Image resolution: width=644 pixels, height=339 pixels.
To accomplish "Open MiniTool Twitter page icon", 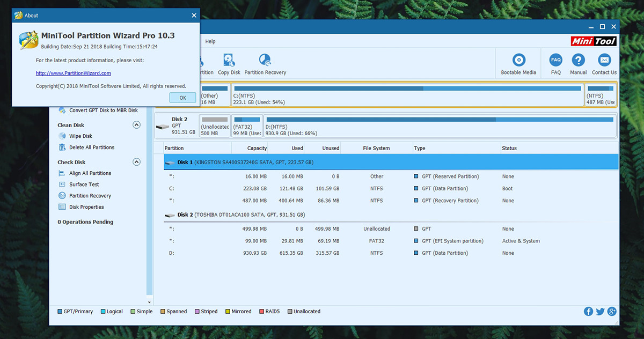I will [x=600, y=311].
